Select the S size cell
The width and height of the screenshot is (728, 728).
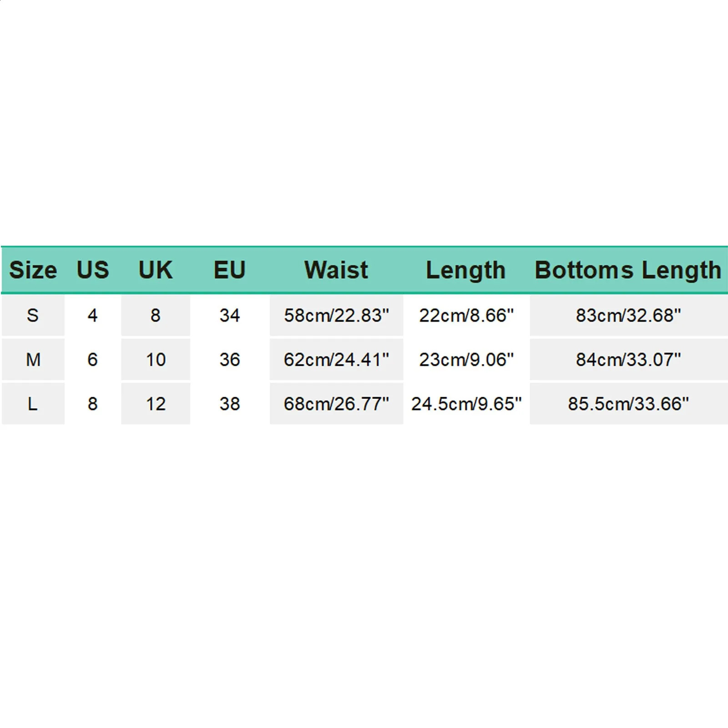point(33,315)
